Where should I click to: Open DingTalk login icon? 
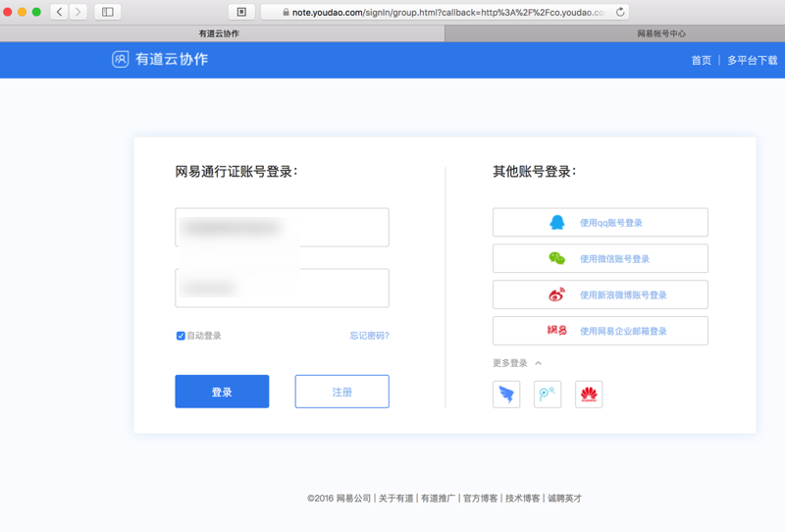[506, 395]
